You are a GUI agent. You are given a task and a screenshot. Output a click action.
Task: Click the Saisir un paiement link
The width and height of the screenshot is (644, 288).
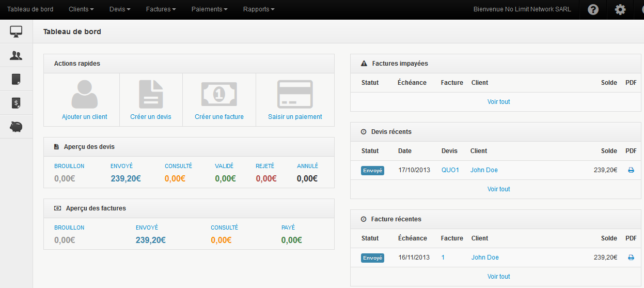tap(295, 117)
